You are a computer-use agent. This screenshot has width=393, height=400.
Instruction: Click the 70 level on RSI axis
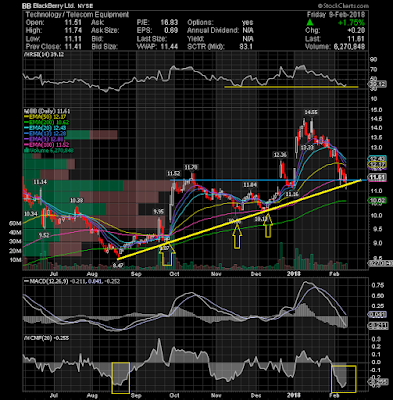pyautogui.click(x=373, y=70)
